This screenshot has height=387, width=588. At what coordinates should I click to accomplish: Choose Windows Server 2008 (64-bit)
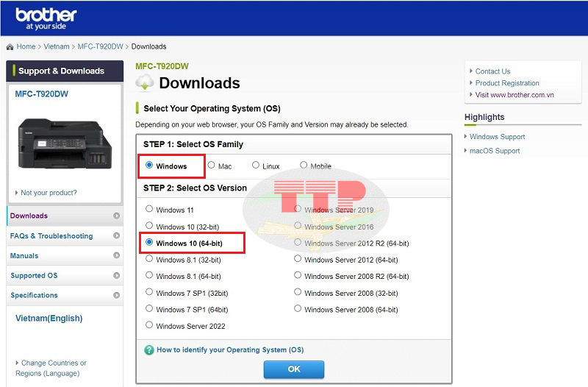click(x=298, y=308)
